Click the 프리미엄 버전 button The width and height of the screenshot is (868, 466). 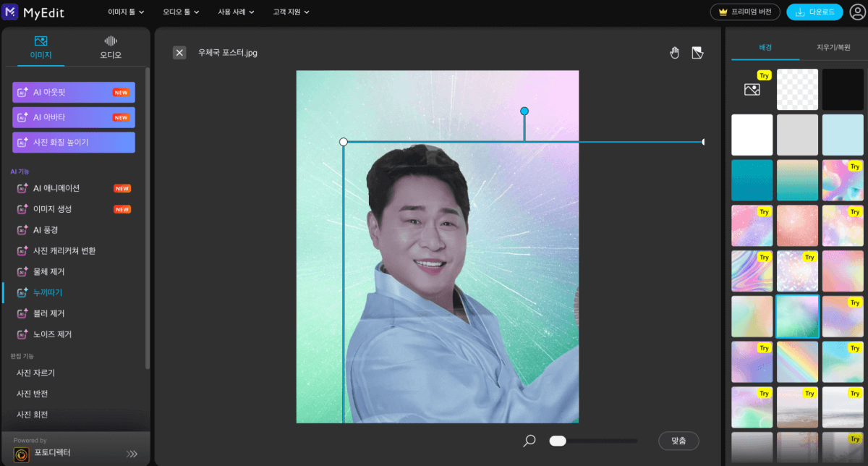tap(745, 12)
